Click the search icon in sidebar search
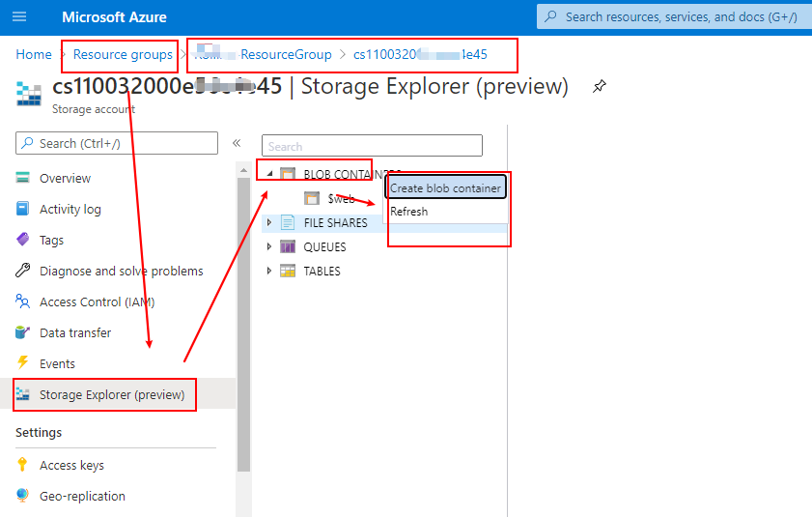Image resolution: width=812 pixels, height=517 pixels. click(27, 143)
